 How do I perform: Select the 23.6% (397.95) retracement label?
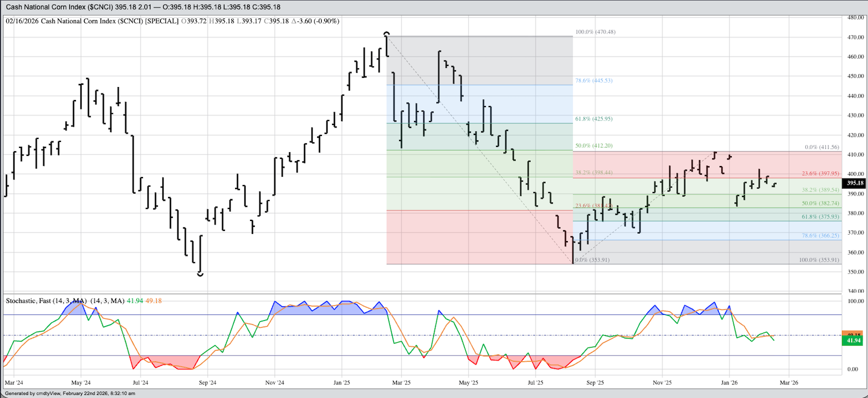point(820,173)
